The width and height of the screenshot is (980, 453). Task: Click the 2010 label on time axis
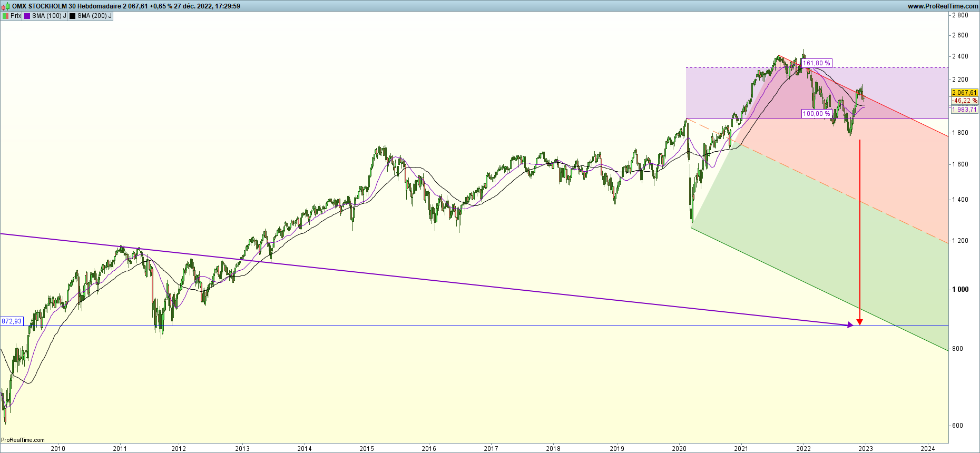pos(58,449)
